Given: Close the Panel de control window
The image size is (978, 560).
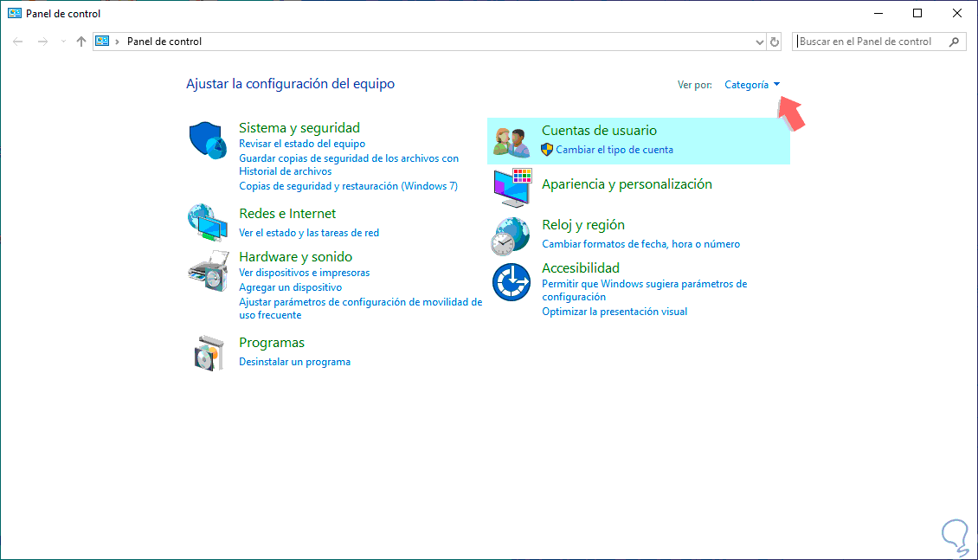Looking at the screenshot, I should [956, 13].
